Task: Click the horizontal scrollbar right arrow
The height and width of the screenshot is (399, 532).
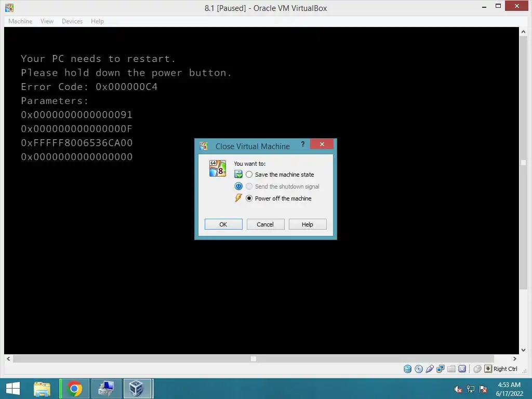Action: tap(515, 358)
